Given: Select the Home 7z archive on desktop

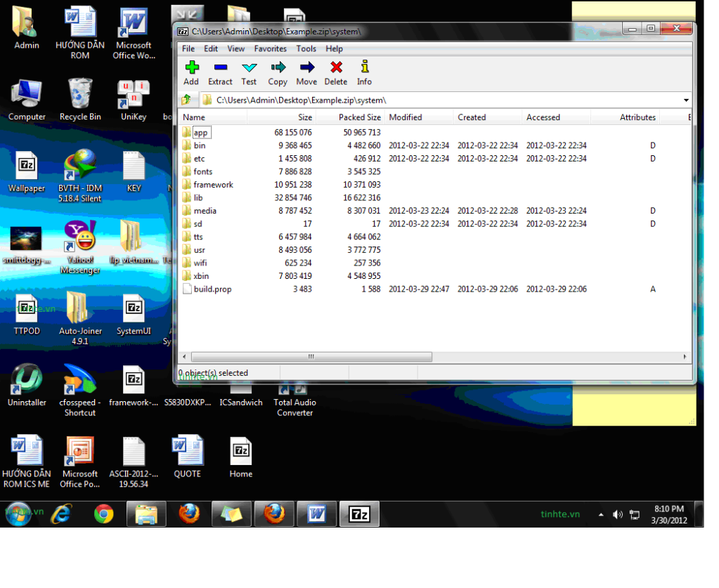Looking at the screenshot, I should 241,458.
